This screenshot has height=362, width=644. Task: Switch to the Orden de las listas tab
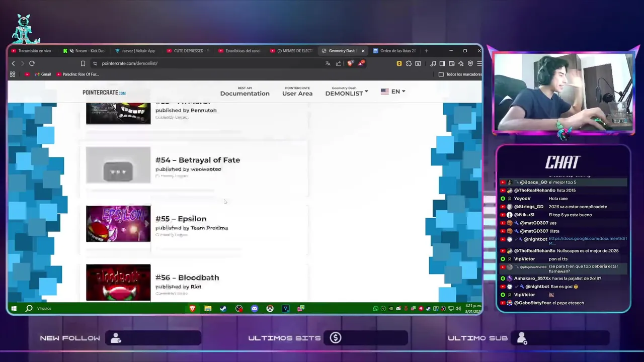(395, 51)
